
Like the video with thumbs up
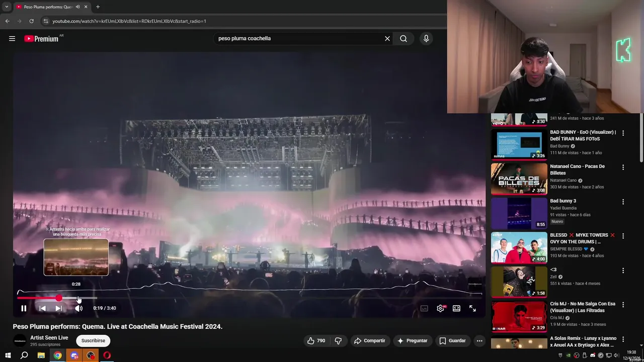click(316, 341)
